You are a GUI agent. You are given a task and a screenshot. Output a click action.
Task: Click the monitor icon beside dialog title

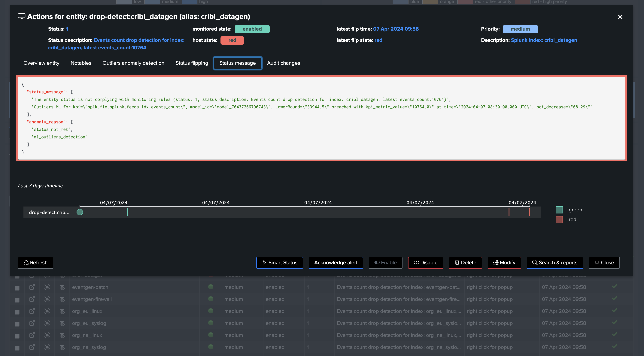tap(22, 17)
